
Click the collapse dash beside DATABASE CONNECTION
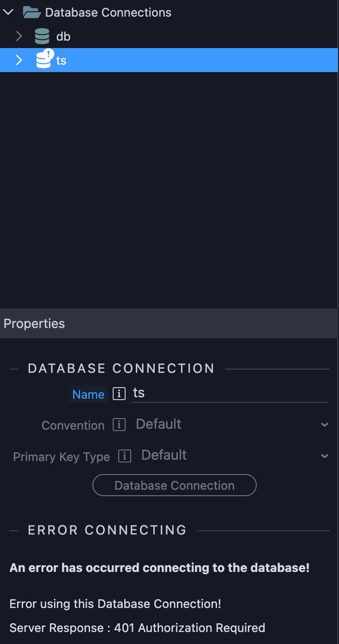[13, 368]
